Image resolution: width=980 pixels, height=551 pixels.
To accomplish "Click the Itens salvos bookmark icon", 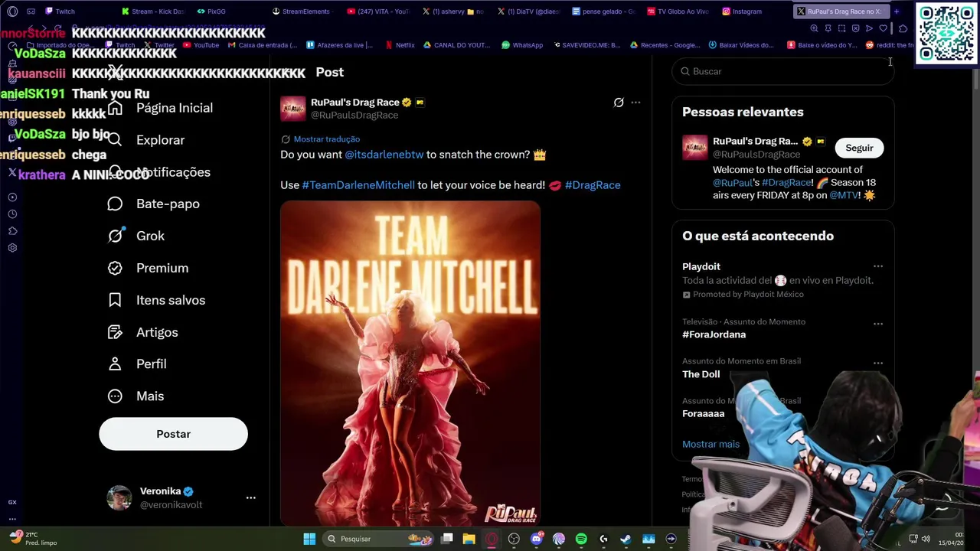I will pos(115,300).
